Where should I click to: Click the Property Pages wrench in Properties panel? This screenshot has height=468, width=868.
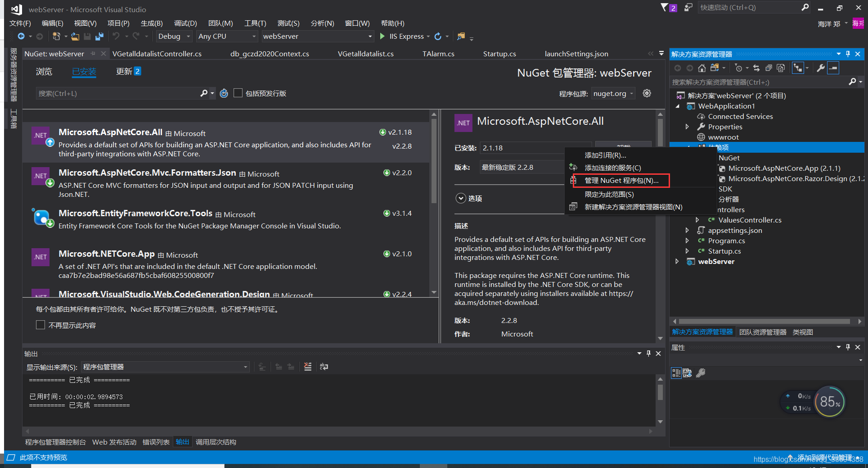[701, 373]
